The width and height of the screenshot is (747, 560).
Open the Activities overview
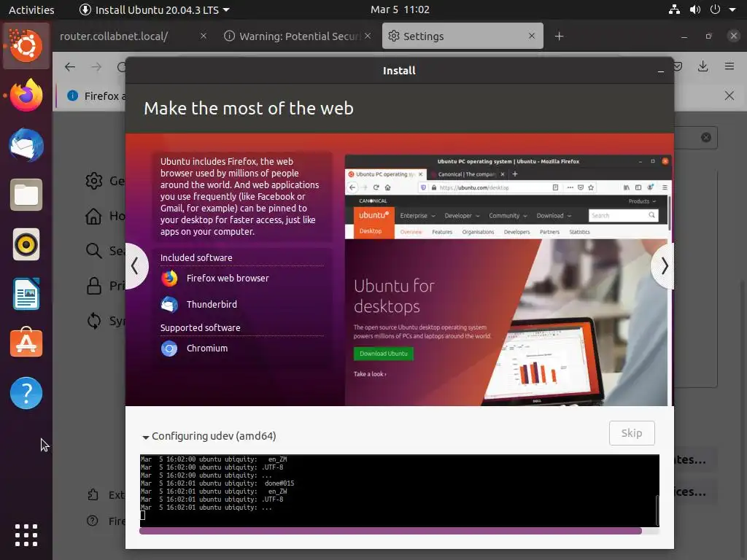tap(31, 9)
